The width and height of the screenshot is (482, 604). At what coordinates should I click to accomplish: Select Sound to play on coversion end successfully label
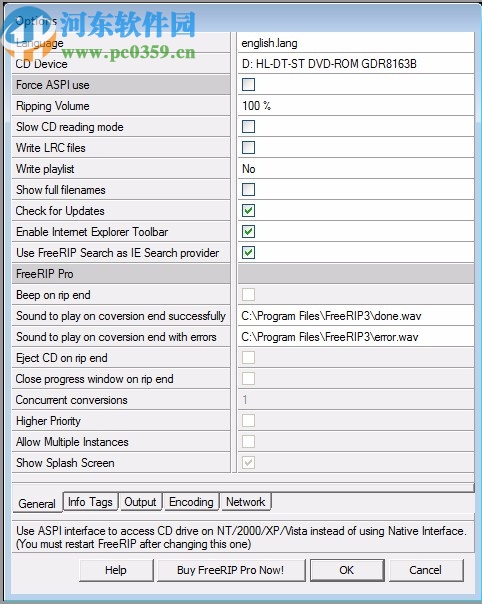(x=121, y=316)
